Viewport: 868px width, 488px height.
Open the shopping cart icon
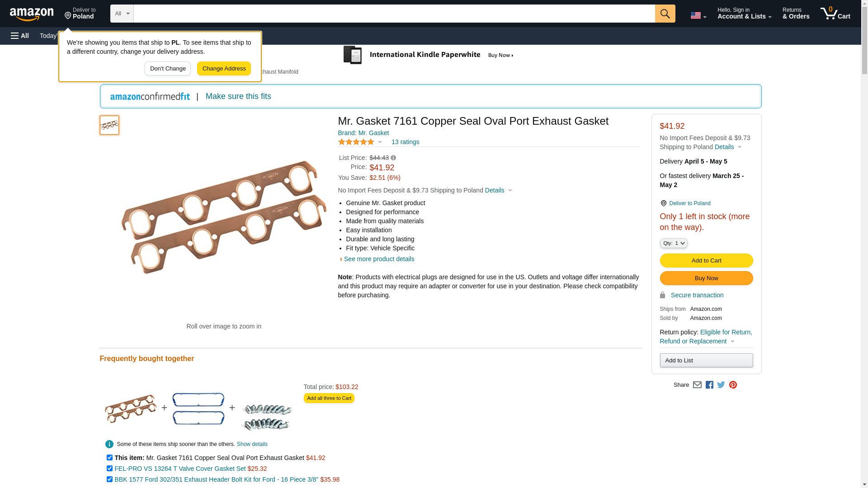(x=835, y=14)
